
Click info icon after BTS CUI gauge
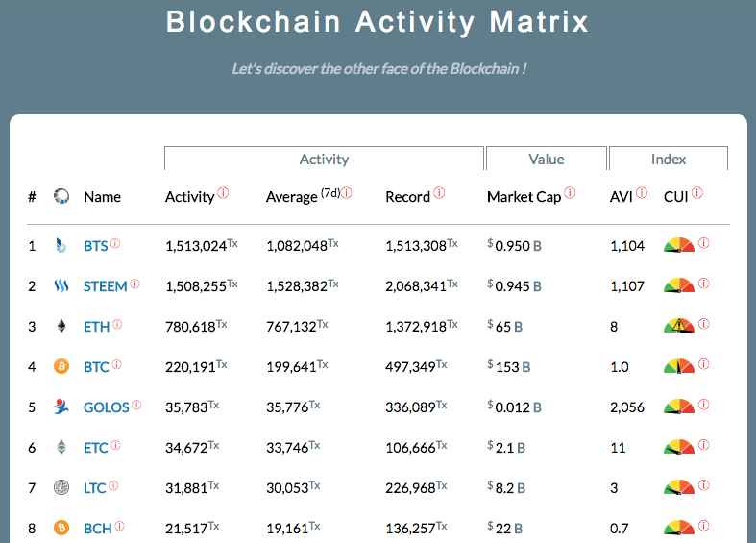click(704, 243)
